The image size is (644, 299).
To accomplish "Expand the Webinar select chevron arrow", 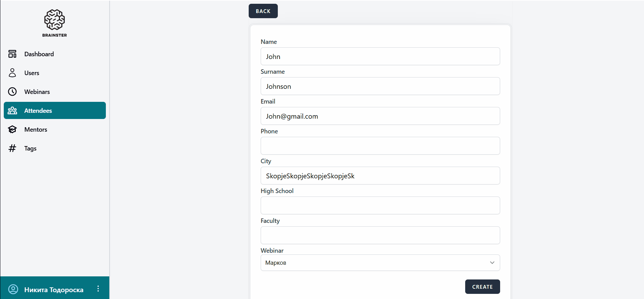I will (492, 263).
